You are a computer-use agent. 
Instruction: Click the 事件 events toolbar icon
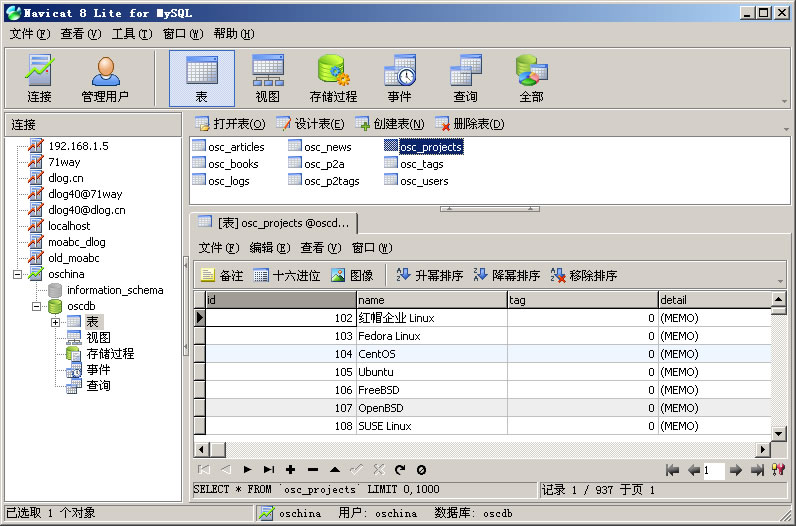(x=399, y=79)
